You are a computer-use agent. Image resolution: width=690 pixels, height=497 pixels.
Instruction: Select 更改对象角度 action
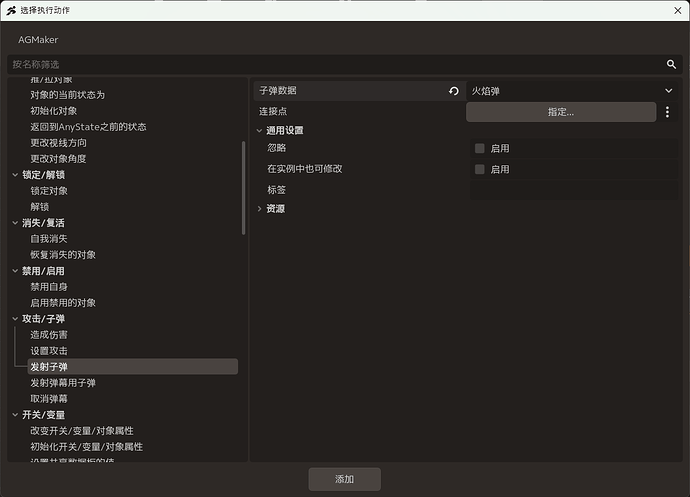[x=58, y=159]
